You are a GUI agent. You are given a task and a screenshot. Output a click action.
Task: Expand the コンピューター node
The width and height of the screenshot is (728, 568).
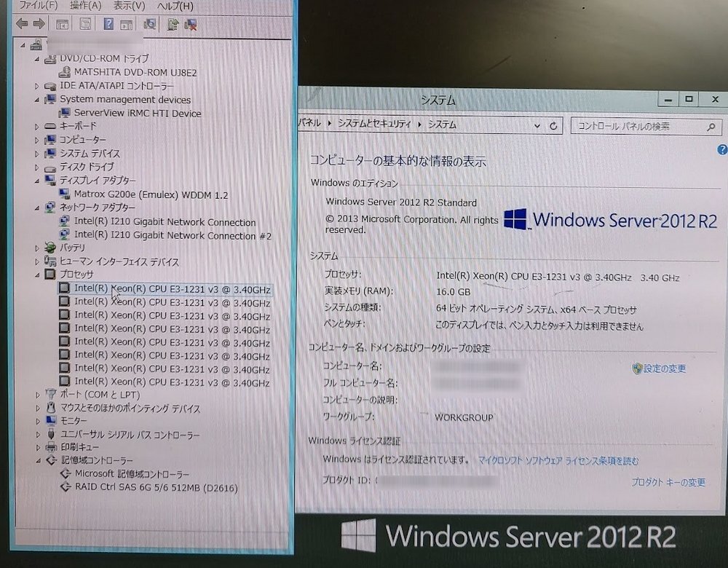(37, 140)
